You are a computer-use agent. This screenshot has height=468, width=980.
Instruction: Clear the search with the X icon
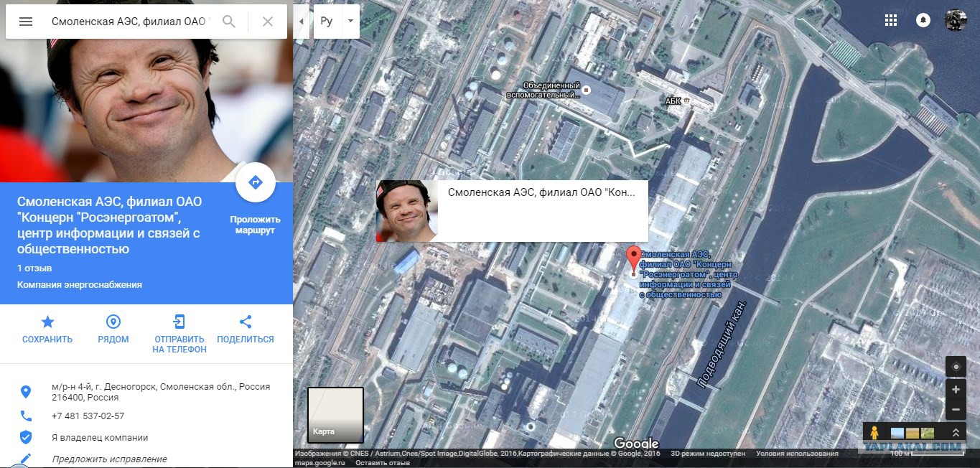click(x=268, y=22)
